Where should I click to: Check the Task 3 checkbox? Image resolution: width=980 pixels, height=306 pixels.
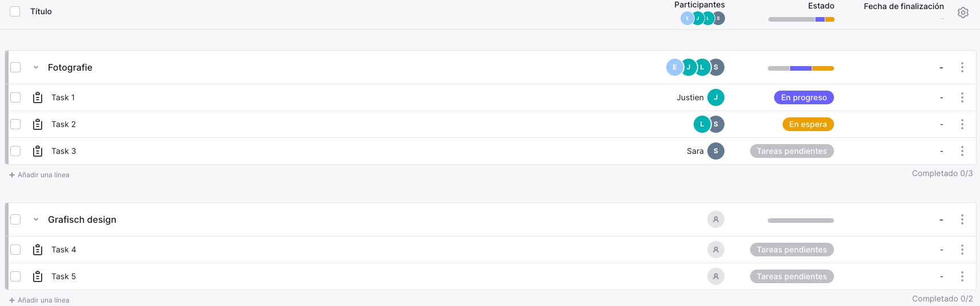point(15,151)
